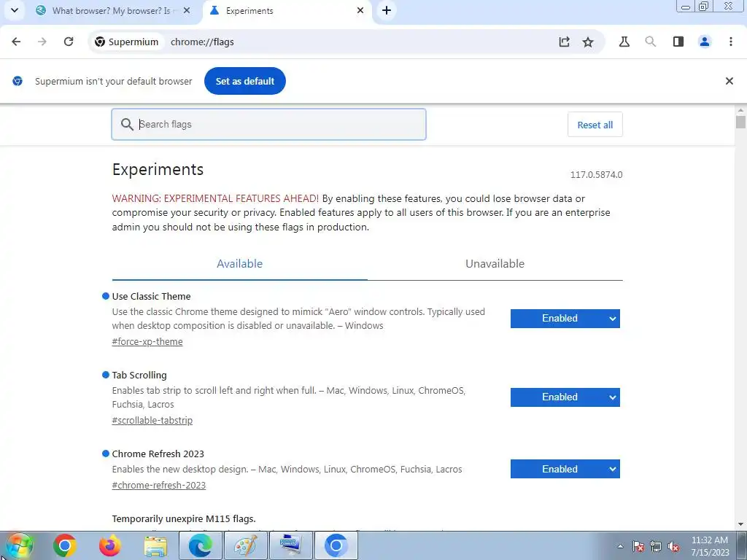Open File Explorer from the taskbar

point(155,545)
